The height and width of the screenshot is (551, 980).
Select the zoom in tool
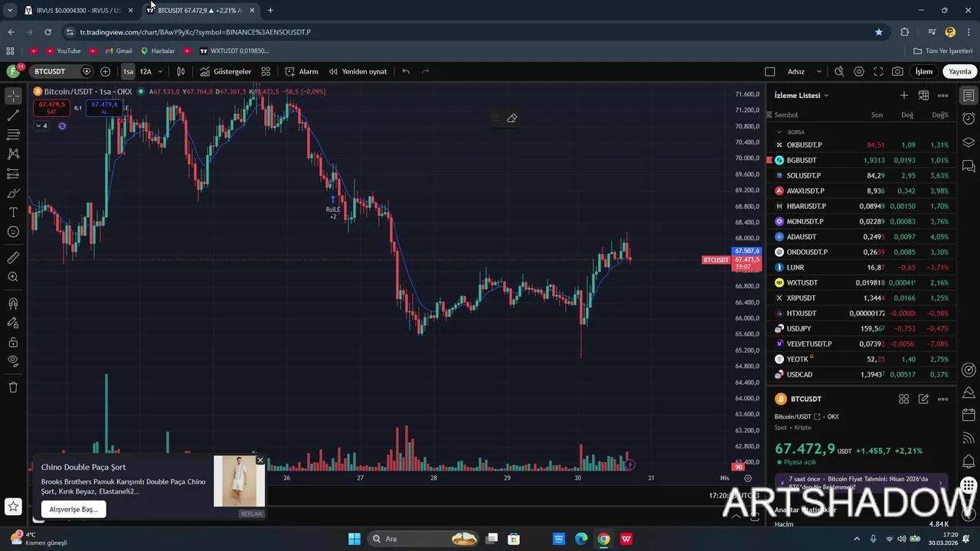pyautogui.click(x=13, y=277)
